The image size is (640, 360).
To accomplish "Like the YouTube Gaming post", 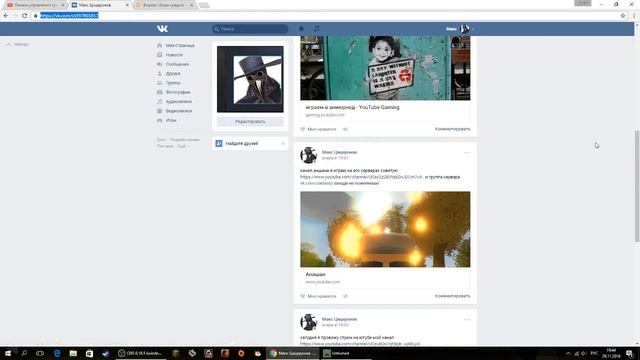I will (x=318, y=129).
